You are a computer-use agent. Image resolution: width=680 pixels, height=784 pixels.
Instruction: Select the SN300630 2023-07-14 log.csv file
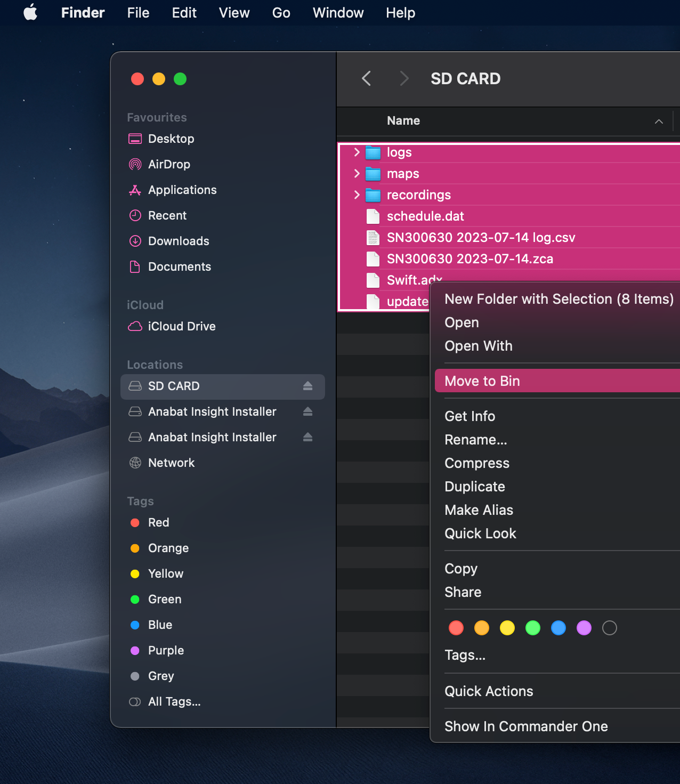[481, 238]
